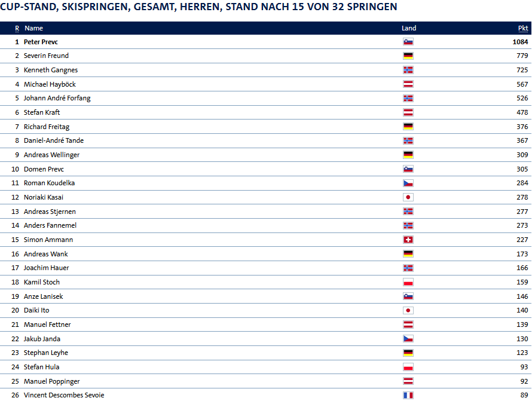The width and height of the screenshot is (532, 401).
Task: Click the name Manuel Fettner
Action: tap(47, 325)
